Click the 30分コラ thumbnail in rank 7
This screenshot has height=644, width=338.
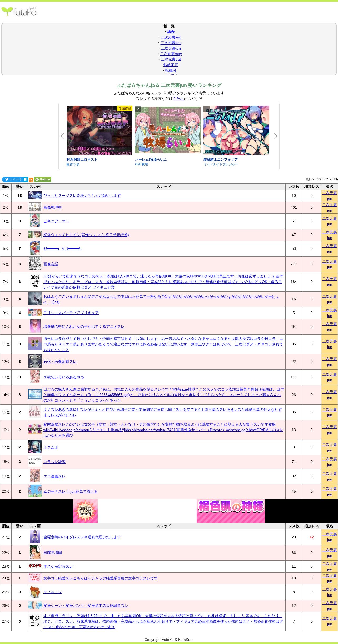coord(35,281)
